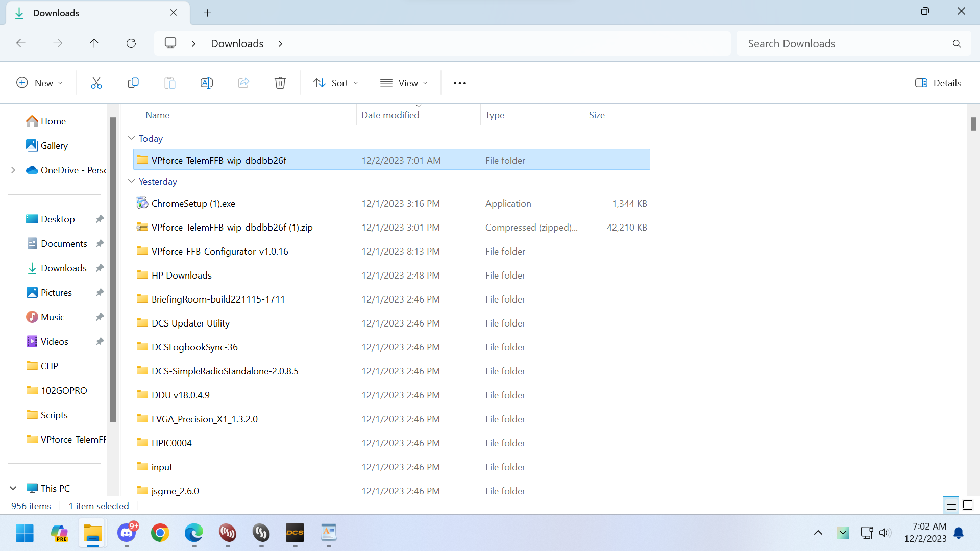The height and width of the screenshot is (551, 980).
Task: Click the Rename icon in toolbar
Action: (206, 83)
